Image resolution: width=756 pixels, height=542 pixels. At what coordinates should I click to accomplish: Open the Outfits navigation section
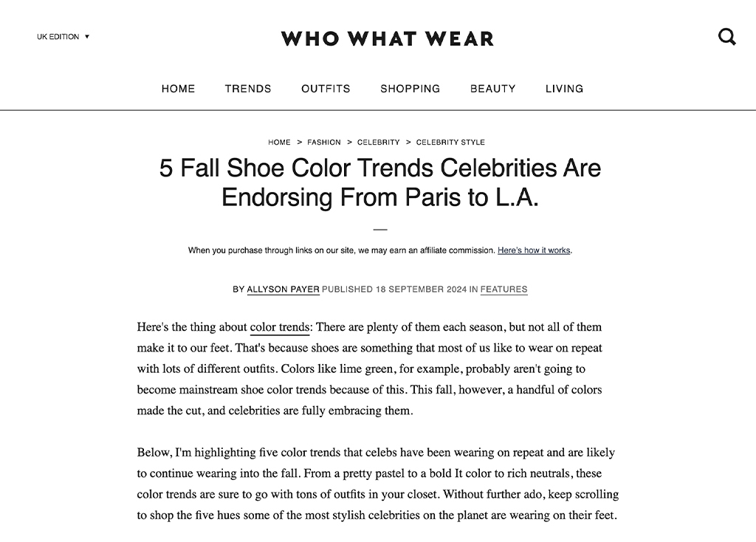[x=326, y=89]
